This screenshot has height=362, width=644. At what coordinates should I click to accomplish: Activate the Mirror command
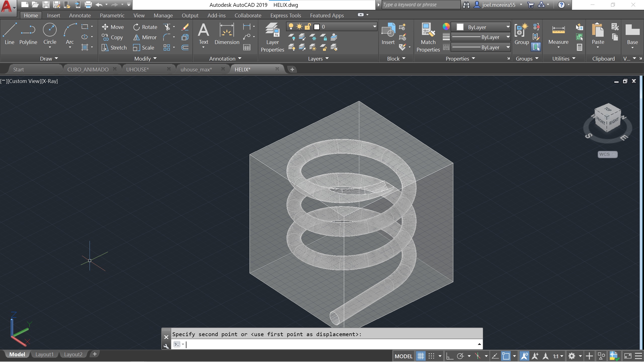[145, 37]
